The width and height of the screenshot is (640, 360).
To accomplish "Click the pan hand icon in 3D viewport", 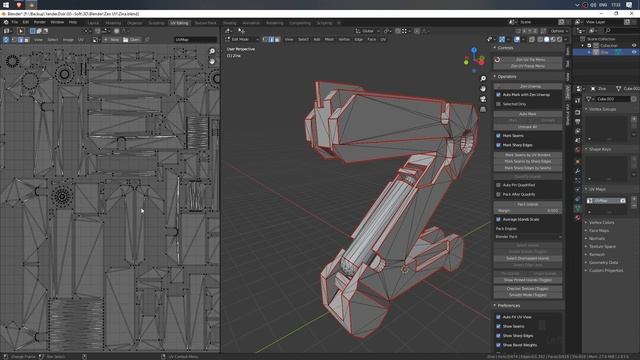I will click(x=483, y=89).
